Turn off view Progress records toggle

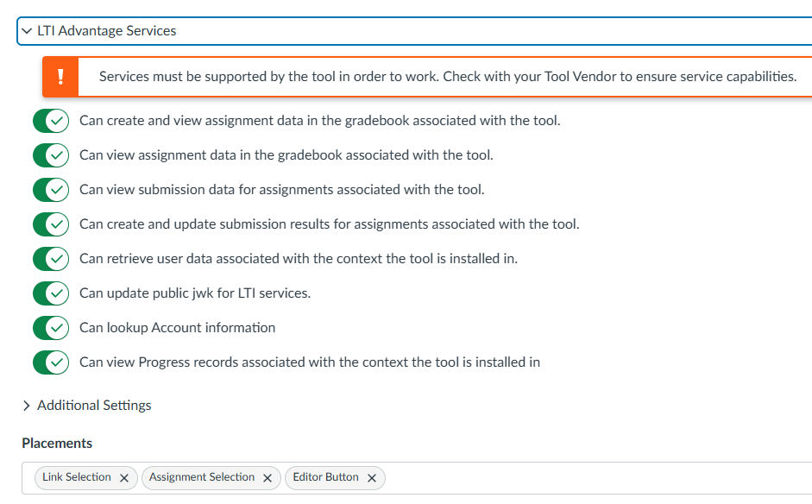tap(51, 362)
